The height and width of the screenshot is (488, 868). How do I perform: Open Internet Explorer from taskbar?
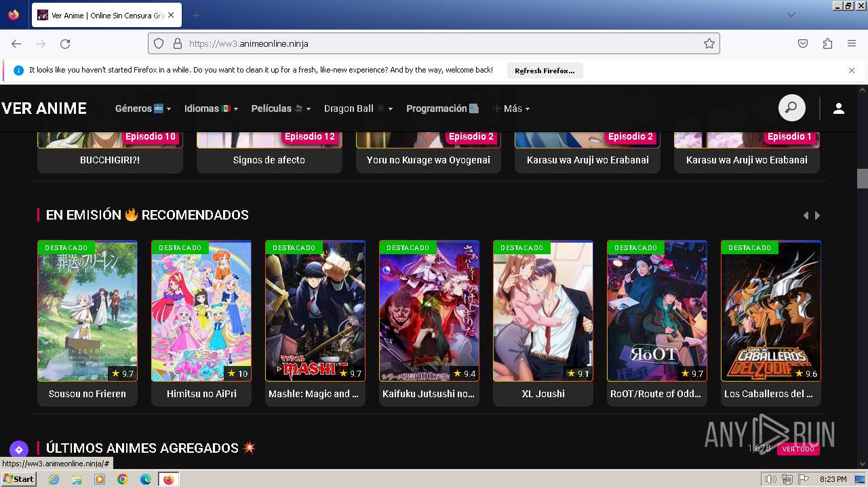[54, 479]
